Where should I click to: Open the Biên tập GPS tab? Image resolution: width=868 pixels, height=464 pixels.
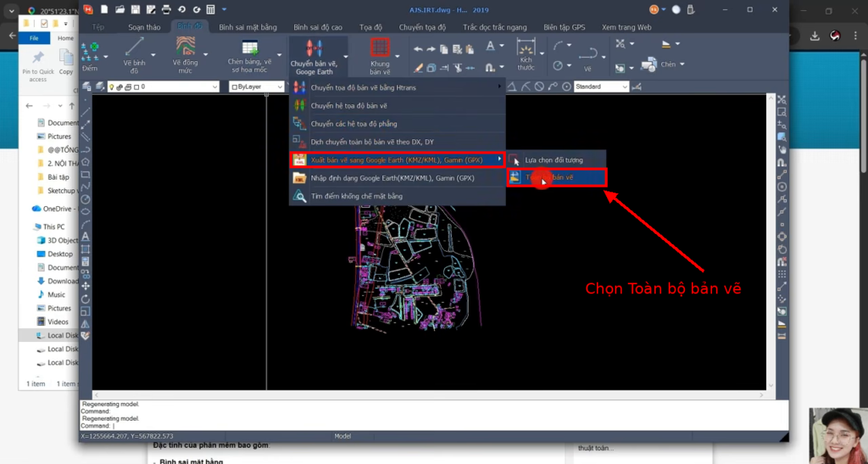tap(564, 27)
